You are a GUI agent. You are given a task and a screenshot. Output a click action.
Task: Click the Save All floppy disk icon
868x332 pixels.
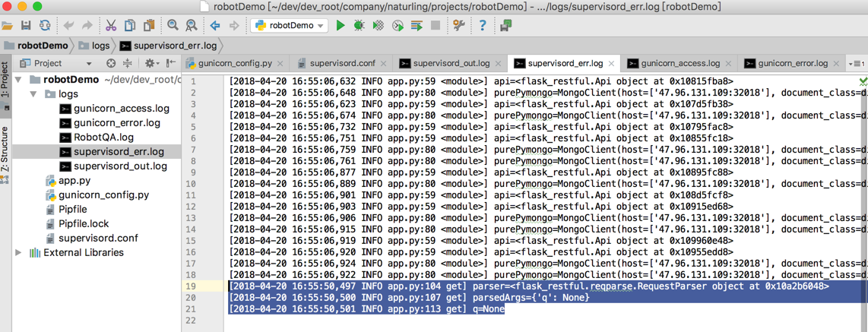(x=26, y=26)
